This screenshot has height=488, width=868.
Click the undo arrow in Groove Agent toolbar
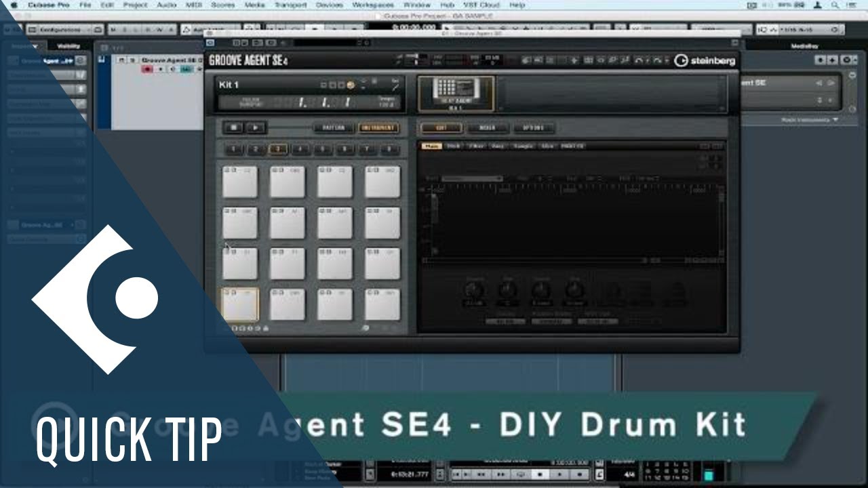tap(638, 60)
